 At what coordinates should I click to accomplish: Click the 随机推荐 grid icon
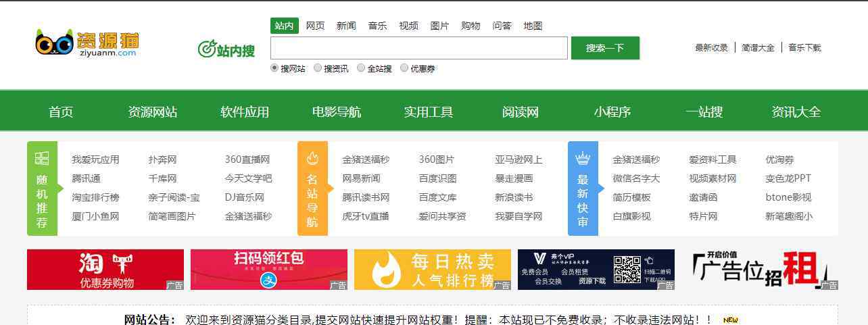[42, 158]
